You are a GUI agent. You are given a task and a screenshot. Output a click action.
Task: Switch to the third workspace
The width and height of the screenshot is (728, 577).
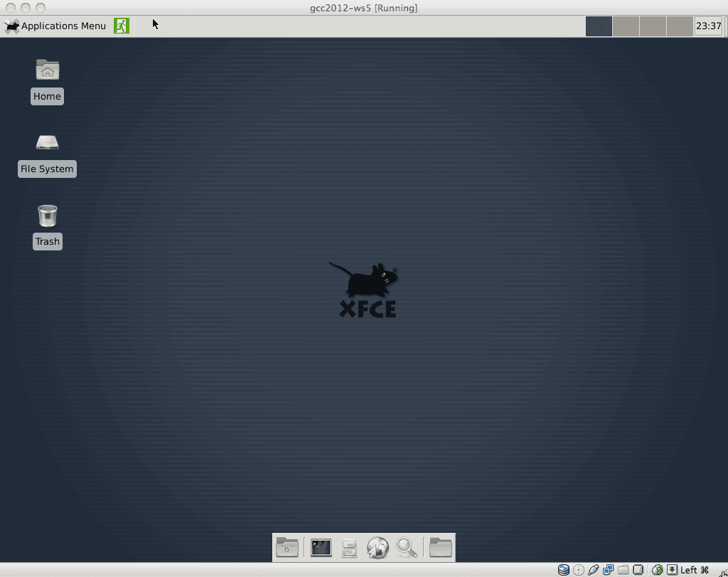click(x=653, y=26)
